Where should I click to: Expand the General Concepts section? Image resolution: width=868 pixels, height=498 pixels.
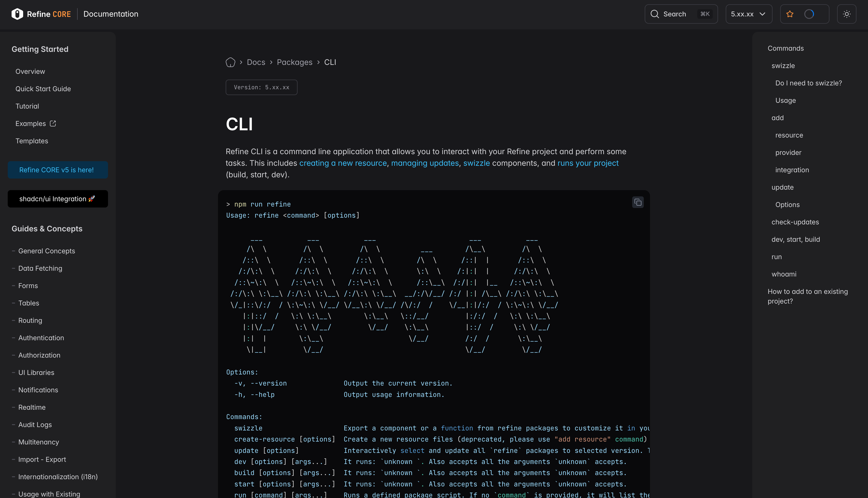[x=47, y=251]
